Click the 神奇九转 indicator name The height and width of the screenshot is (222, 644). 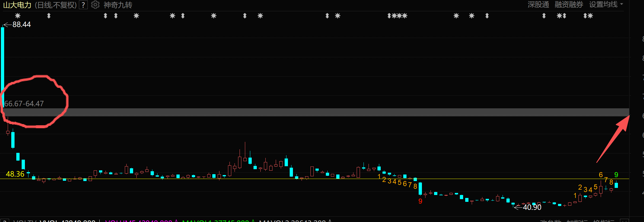(118, 5)
